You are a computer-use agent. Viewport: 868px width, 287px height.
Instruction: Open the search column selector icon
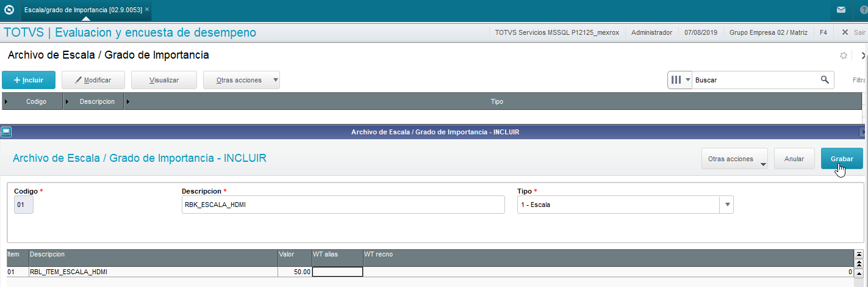tap(680, 80)
